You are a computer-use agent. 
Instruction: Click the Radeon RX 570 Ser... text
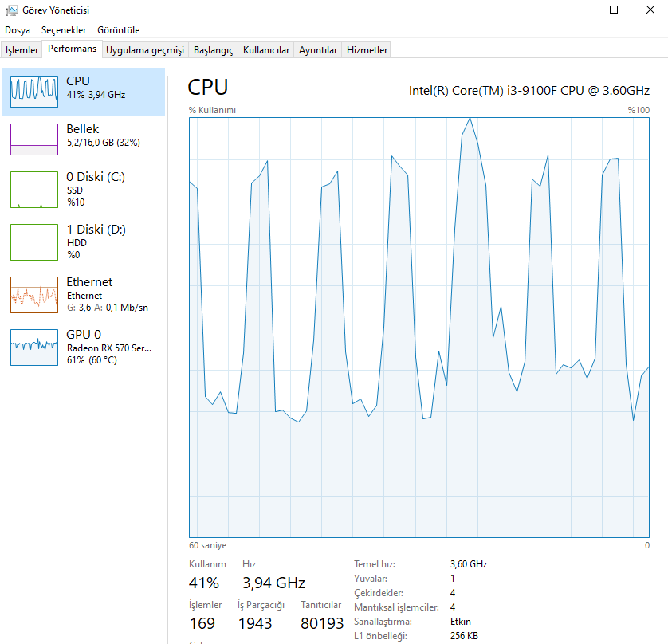coord(109,348)
